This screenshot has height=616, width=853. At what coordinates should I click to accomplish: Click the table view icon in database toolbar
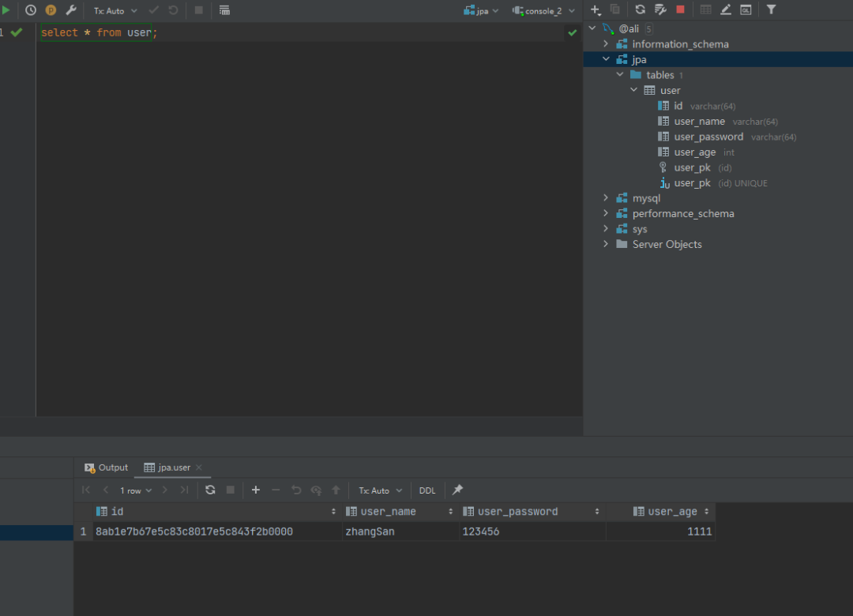point(705,9)
